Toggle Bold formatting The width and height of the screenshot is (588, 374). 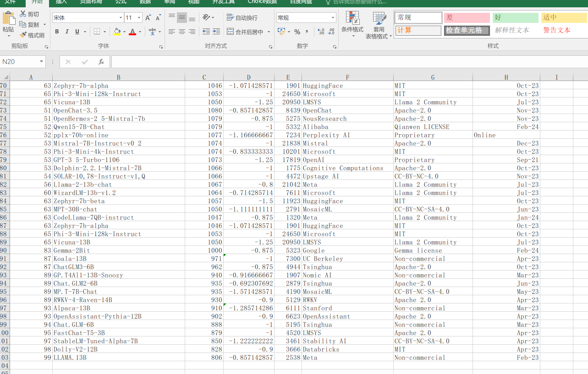click(x=57, y=32)
